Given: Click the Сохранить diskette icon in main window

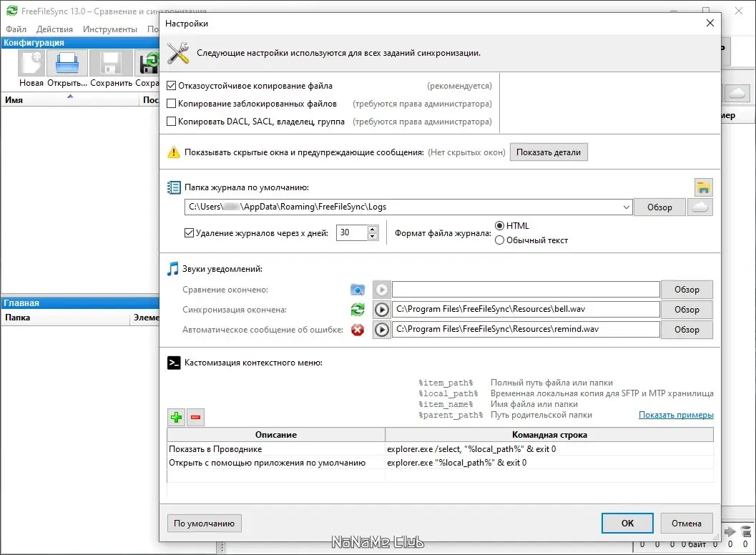Looking at the screenshot, I should 110,63.
